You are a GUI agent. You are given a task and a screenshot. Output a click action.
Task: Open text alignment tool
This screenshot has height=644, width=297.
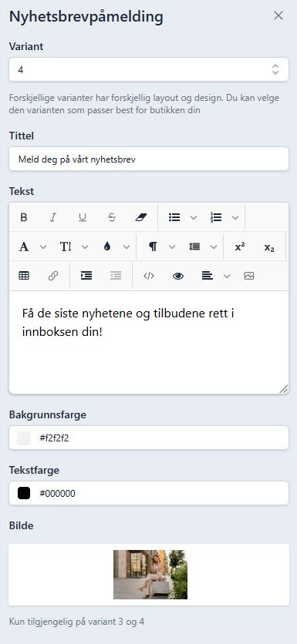(208, 276)
